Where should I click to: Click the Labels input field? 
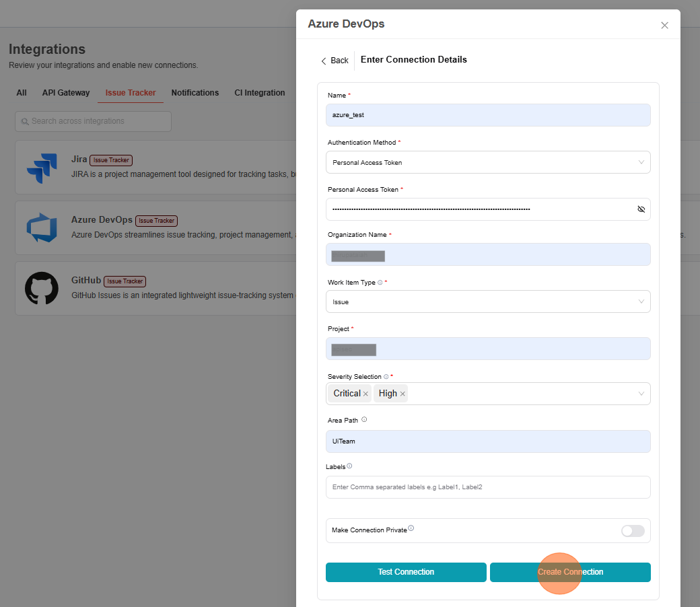[x=488, y=487]
